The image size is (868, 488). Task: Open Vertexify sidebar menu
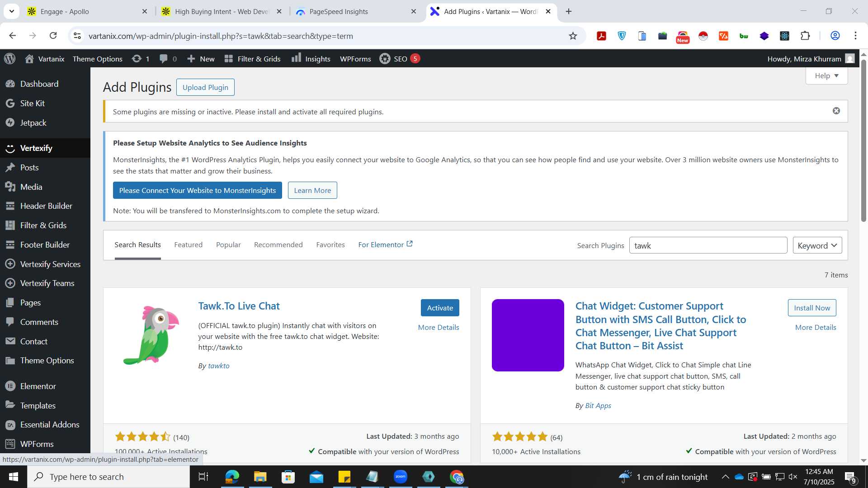(45, 148)
